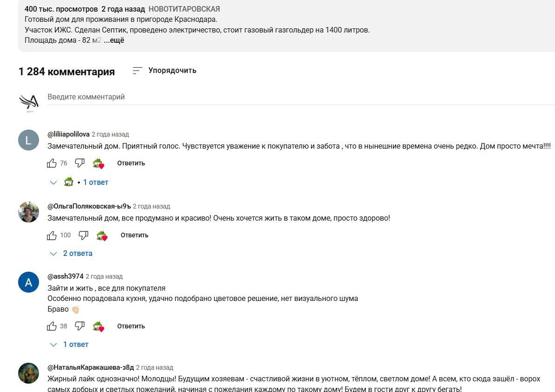Reply to the @ОльгаПоляковская-ы9ъ comment
This screenshot has width=555, height=392.
134,235
